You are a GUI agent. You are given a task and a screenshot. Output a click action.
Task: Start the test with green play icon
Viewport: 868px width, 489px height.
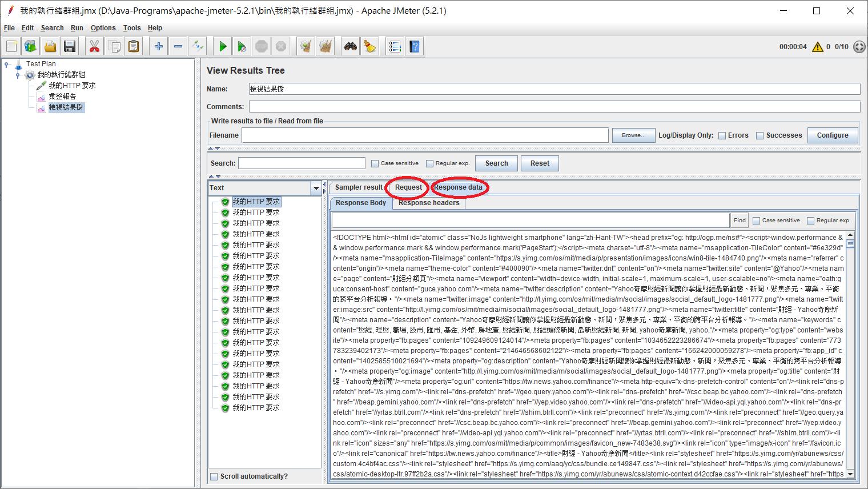pos(223,46)
